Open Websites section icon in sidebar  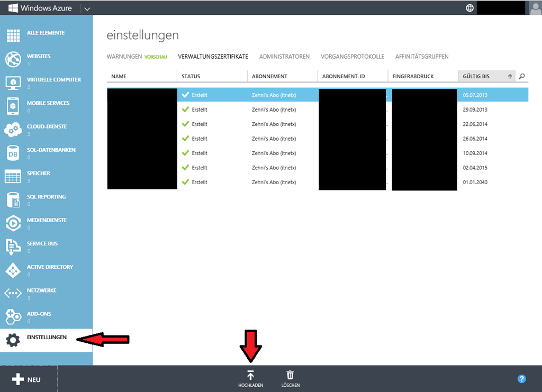(13, 59)
